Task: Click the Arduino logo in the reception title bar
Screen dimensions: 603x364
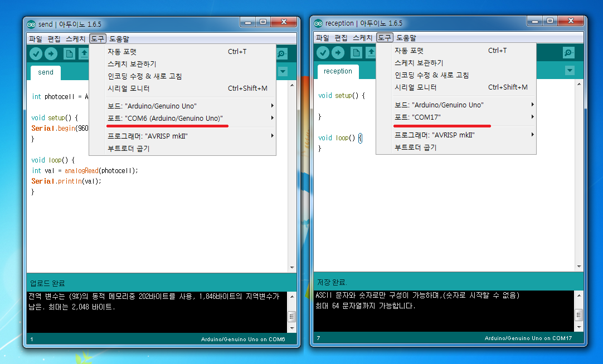Action: coord(318,23)
